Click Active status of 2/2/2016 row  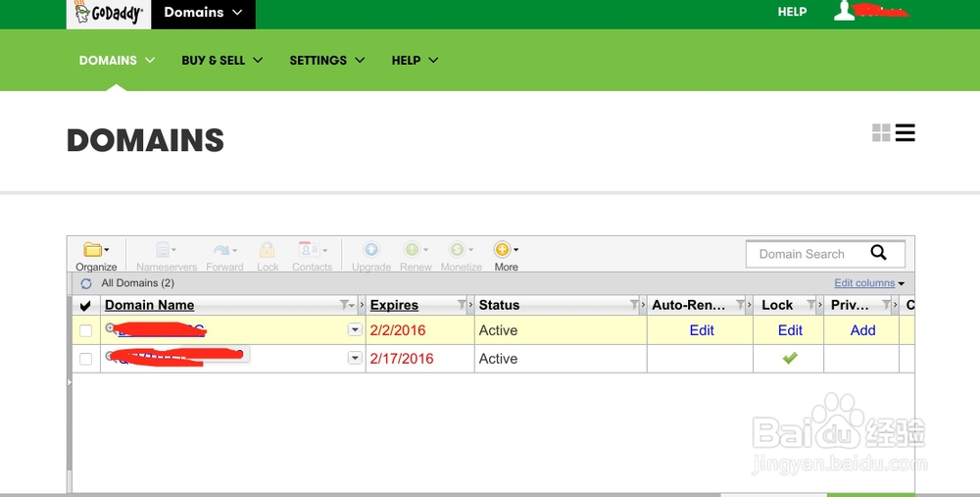498,330
